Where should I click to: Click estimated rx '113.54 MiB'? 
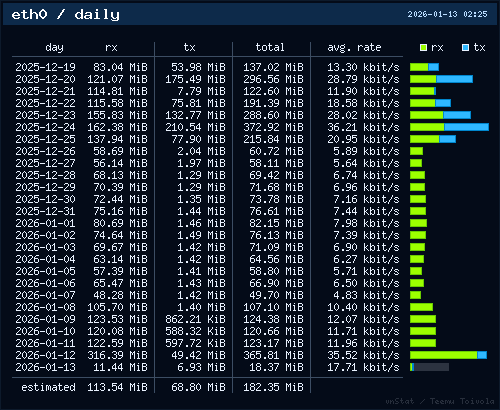[x=117, y=387]
